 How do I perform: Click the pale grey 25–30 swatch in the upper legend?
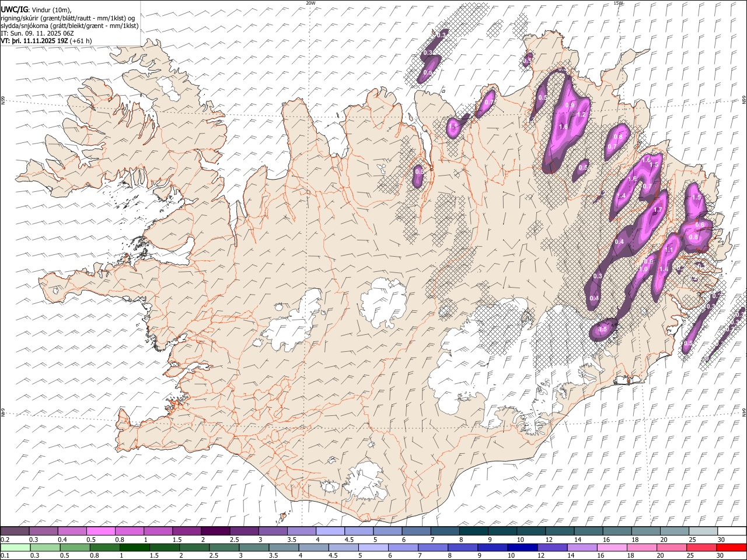703,531
